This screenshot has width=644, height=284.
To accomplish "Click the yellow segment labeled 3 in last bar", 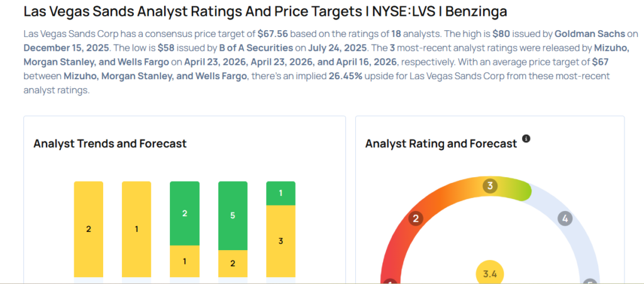I will (x=280, y=241).
